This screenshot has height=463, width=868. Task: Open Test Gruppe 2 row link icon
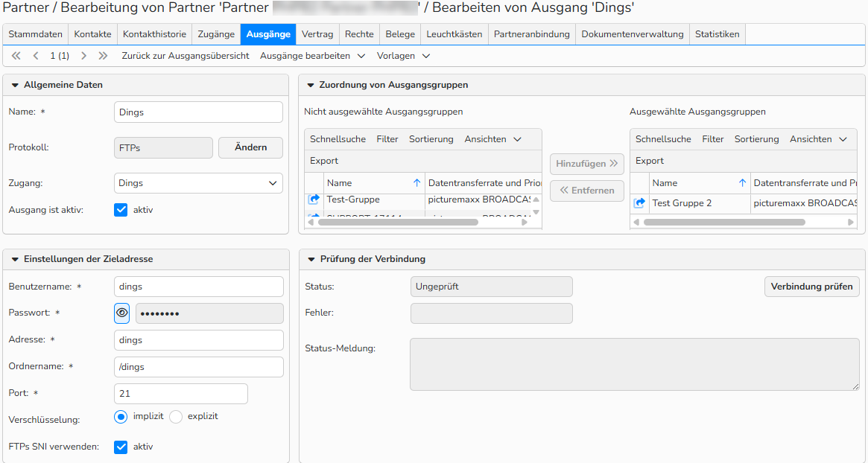click(x=639, y=203)
